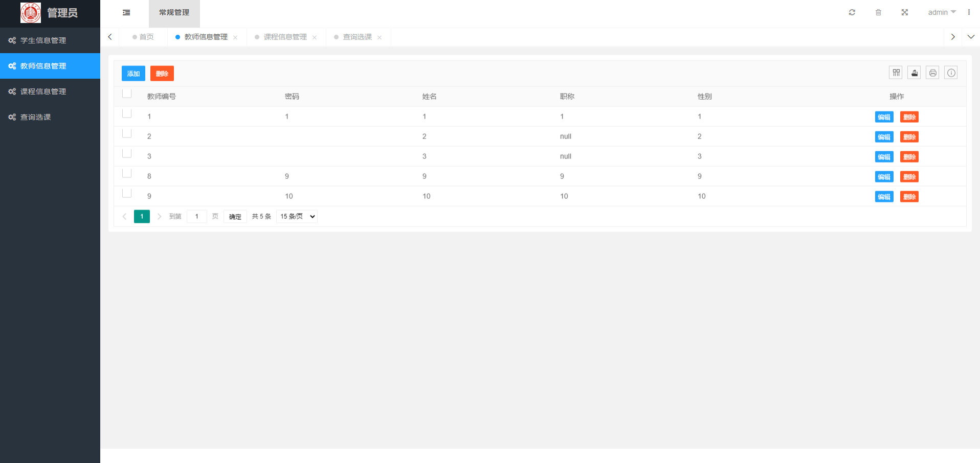Click the 确定 pagination button
This screenshot has height=463, width=980.
click(x=235, y=217)
